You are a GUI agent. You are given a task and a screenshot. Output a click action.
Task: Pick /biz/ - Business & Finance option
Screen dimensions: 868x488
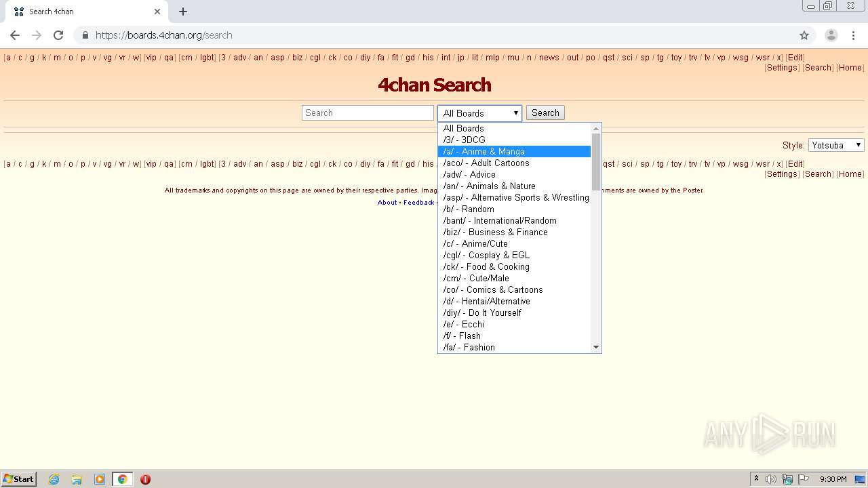point(514,232)
